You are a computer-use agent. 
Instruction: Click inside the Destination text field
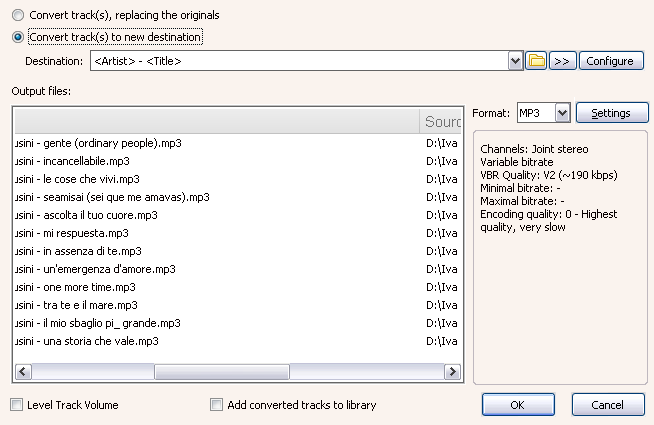[300, 61]
